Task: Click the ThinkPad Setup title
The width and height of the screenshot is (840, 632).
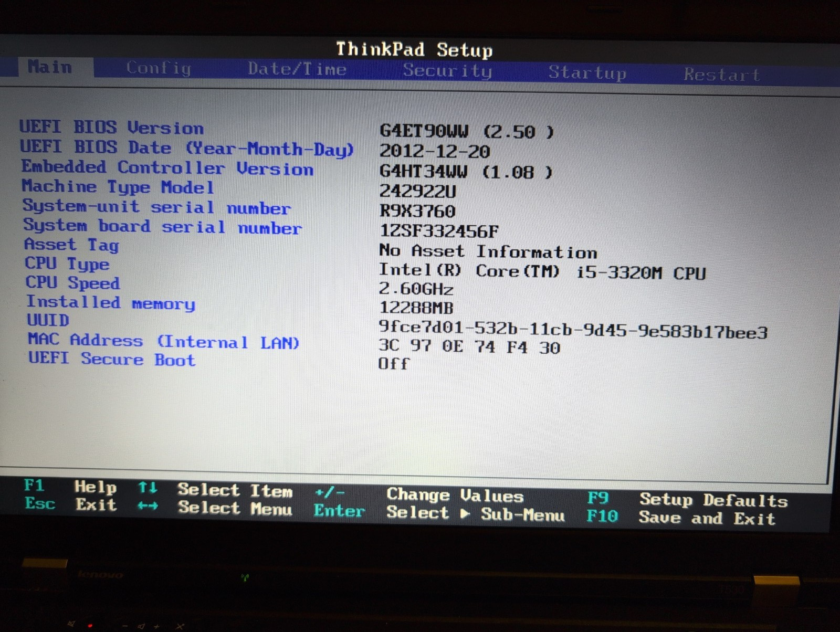Action: click(x=414, y=49)
